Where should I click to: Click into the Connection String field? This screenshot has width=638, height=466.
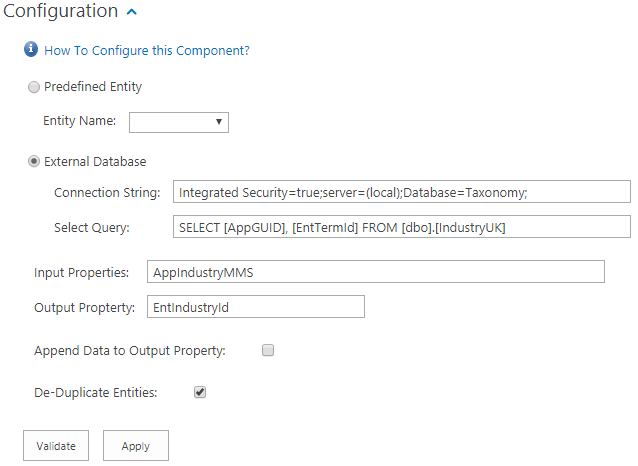pos(401,192)
